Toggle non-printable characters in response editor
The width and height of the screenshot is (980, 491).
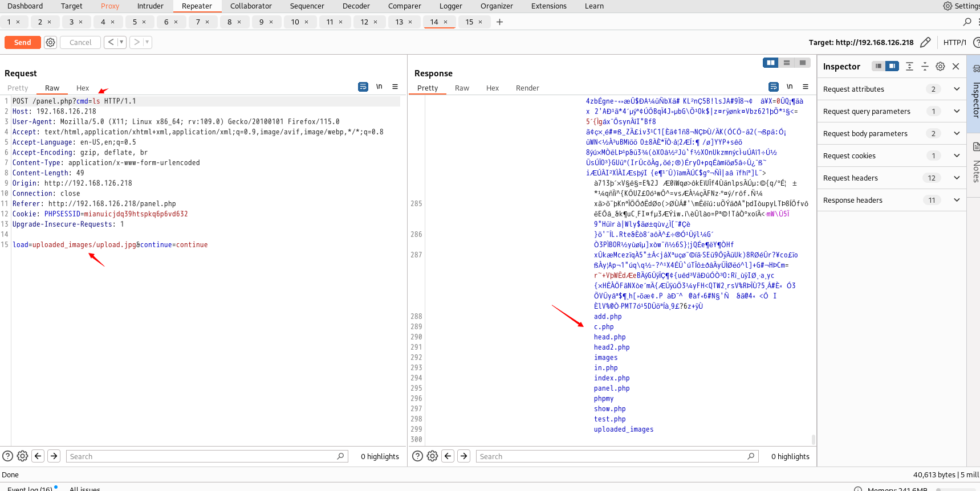pyautogui.click(x=790, y=87)
